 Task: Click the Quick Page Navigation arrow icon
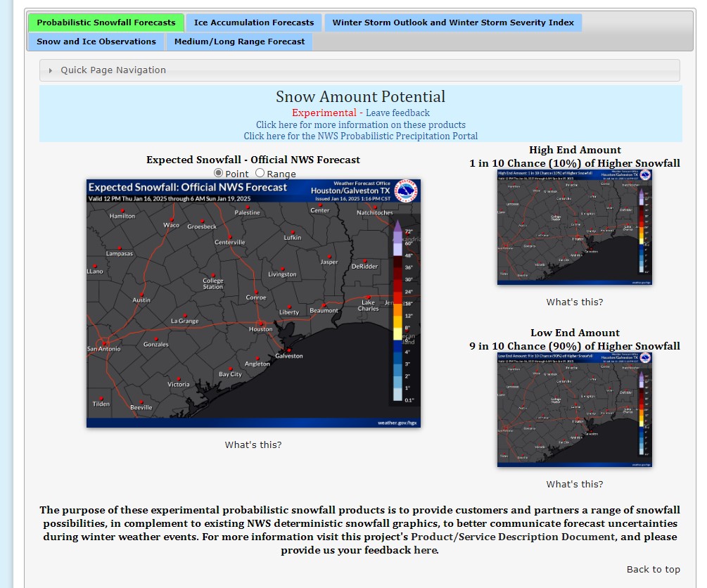(x=51, y=70)
